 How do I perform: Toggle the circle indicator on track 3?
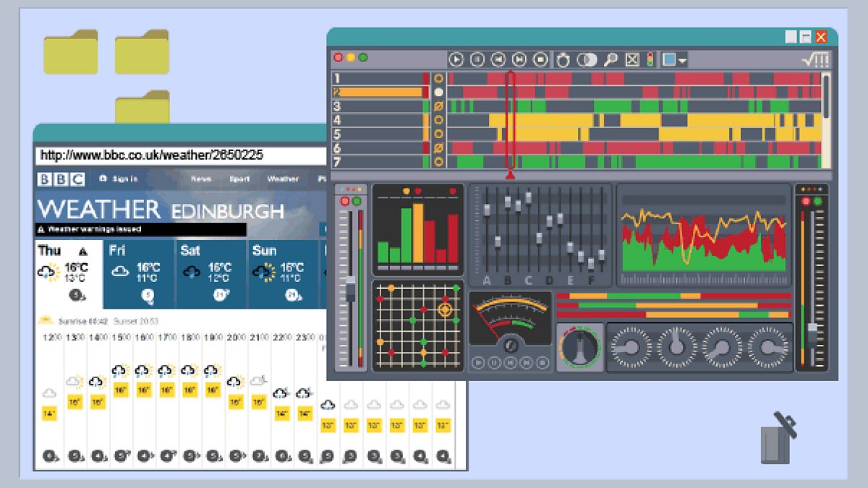click(438, 106)
